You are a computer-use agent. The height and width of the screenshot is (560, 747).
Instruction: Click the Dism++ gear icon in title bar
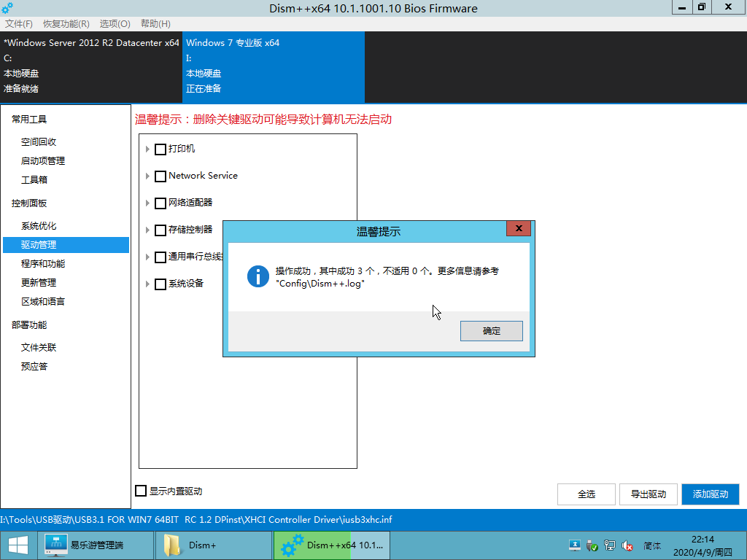(7, 8)
